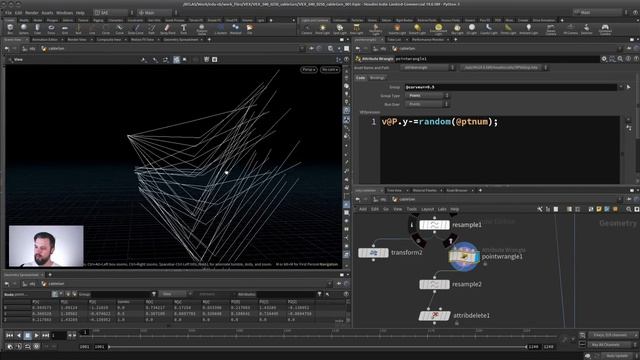This screenshot has width=640, height=360.
Task: Open parameter gear menu for pointwrangle1
Action: (x=604, y=59)
